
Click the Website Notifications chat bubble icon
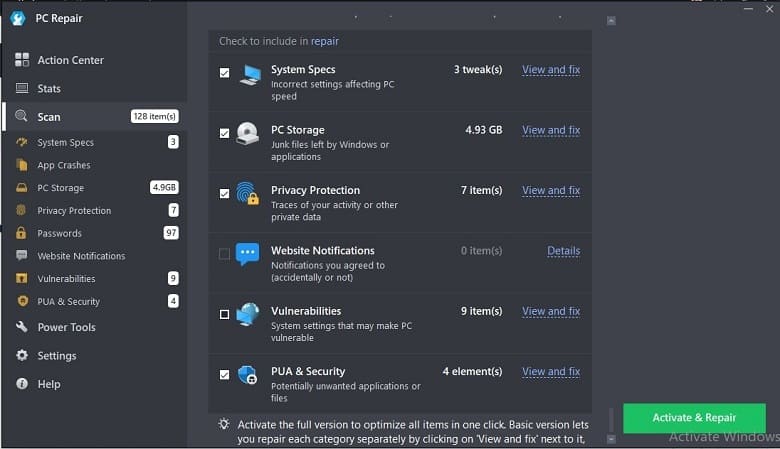(247, 254)
